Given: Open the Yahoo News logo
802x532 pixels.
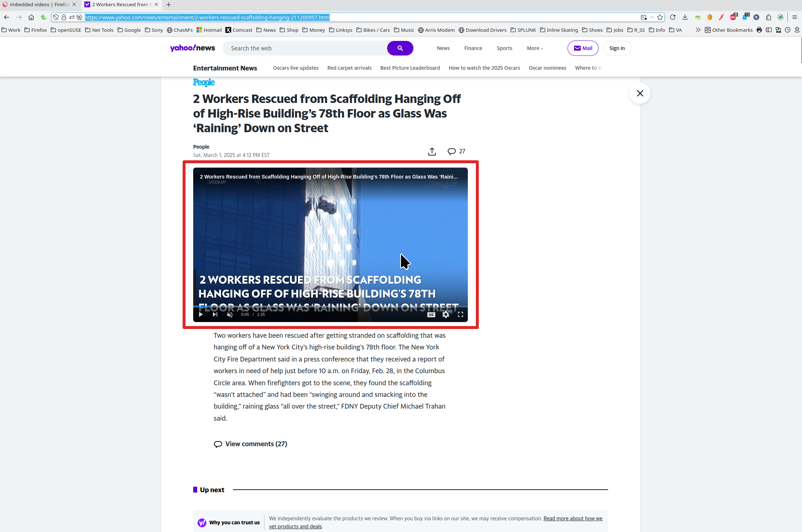Looking at the screenshot, I should [x=192, y=48].
